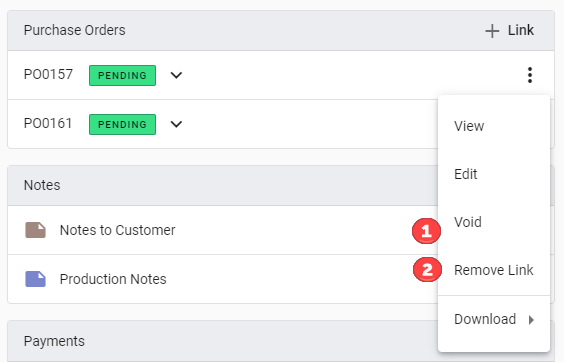Click the brown Notes to Customer icon
This screenshot has height=362, width=564.
tap(35, 230)
